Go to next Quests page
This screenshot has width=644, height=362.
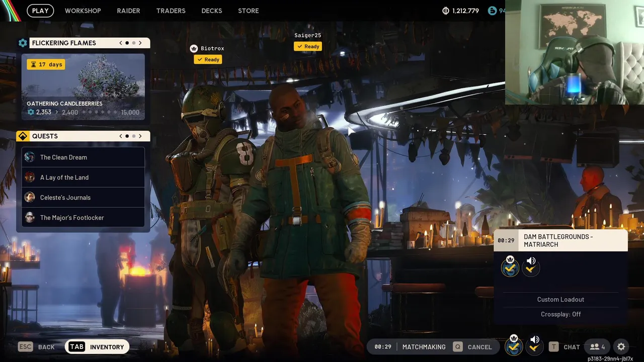[140, 136]
